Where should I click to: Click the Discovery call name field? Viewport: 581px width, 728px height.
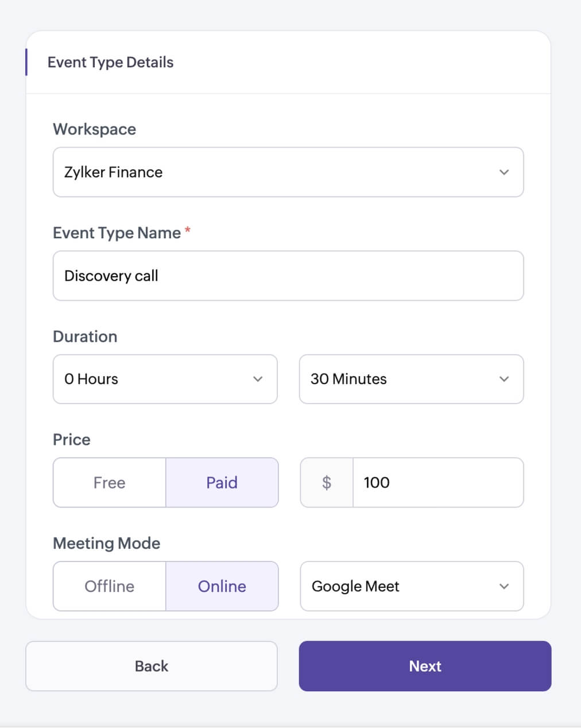288,276
